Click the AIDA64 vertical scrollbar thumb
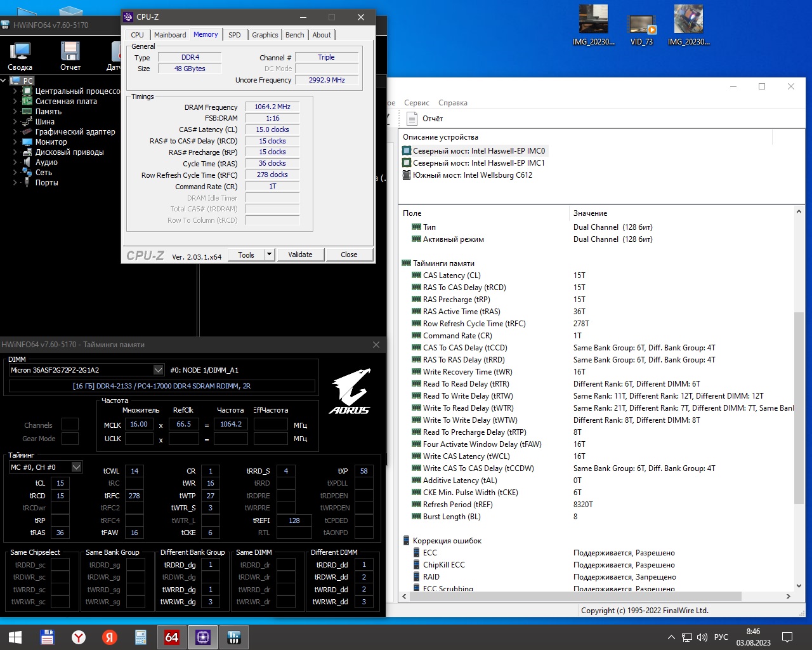This screenshot has height=650, width=812. (799, 408)
